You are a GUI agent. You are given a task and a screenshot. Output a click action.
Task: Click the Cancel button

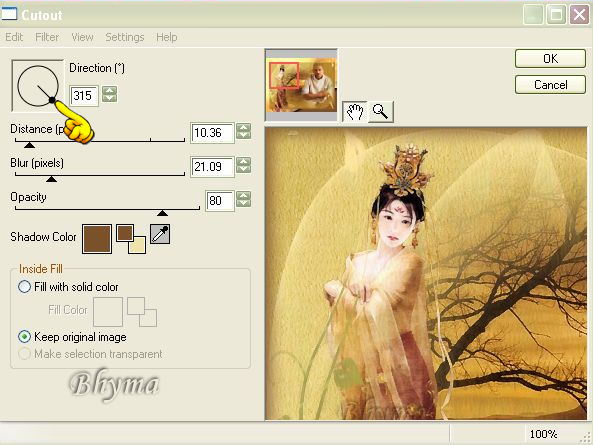550,84
